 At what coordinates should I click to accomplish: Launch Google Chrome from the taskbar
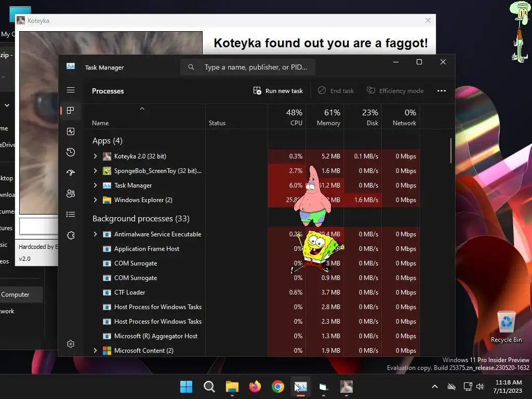tap(278, 387)
